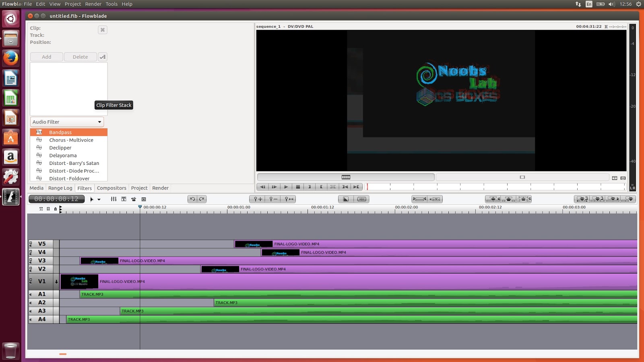
Task: Launch Firefox from the Ubuntu launcher
Action: (x=10, y=58)
